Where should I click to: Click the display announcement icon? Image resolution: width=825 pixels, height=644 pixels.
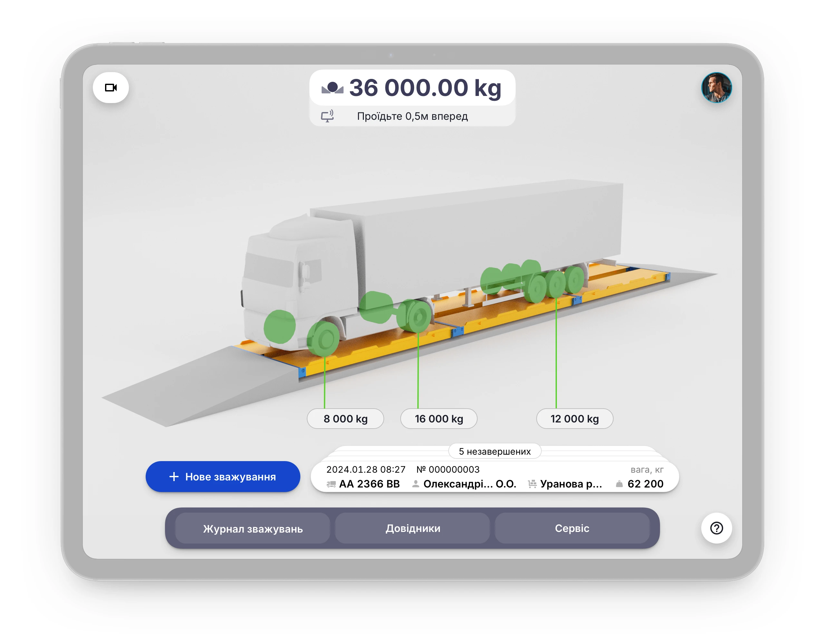pos(327,116)
